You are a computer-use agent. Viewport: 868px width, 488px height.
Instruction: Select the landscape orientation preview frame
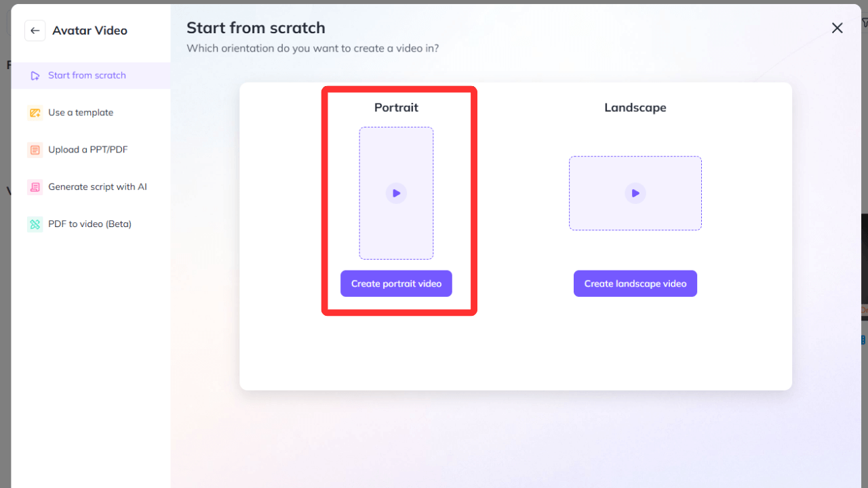(635, 193)
